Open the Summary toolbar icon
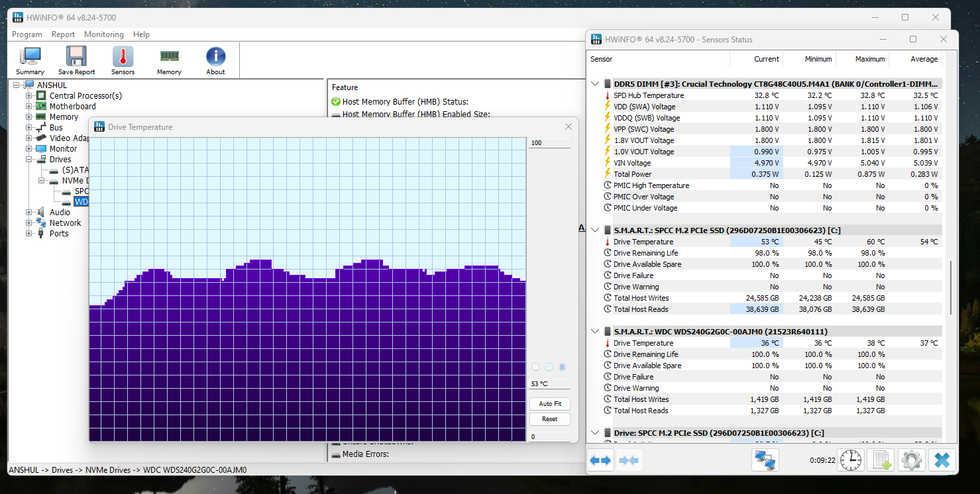980x494 pixels. (30, 60)
